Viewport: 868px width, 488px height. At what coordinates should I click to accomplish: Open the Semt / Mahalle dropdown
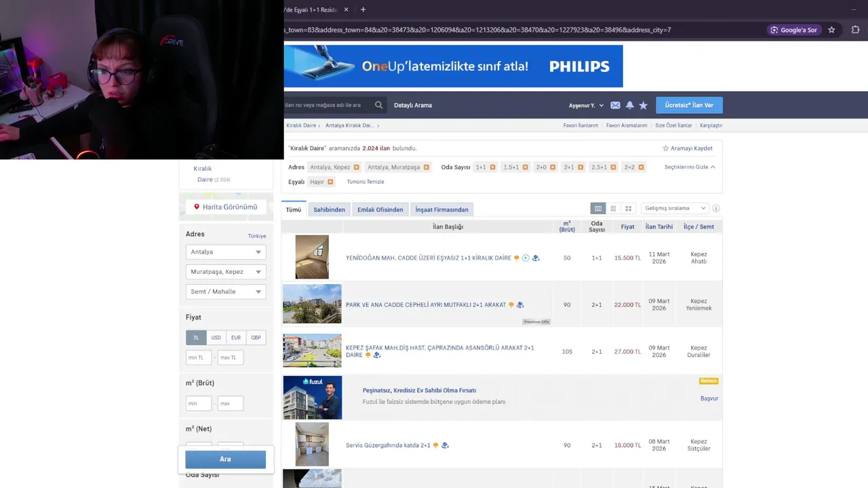tap(226, 291)
